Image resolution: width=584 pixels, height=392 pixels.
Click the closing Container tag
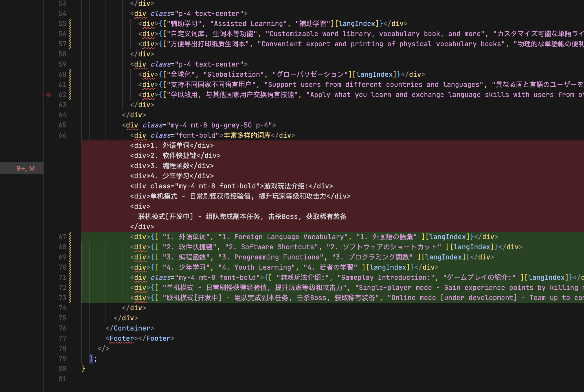point(132,328)
